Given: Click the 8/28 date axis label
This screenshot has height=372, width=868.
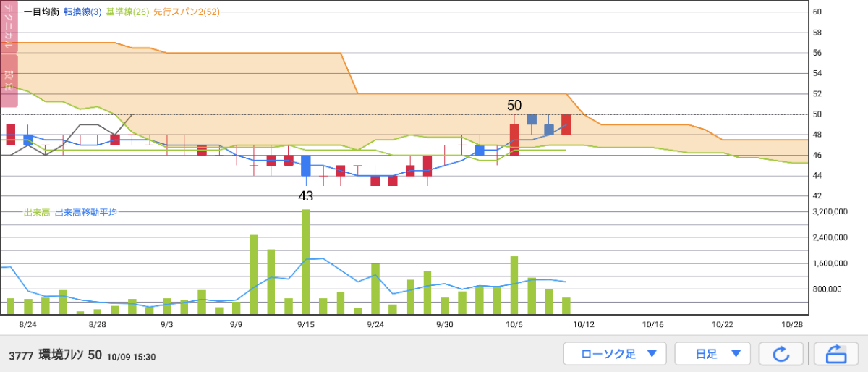Looking at the screenshot, I should click(x=97, y=326).
